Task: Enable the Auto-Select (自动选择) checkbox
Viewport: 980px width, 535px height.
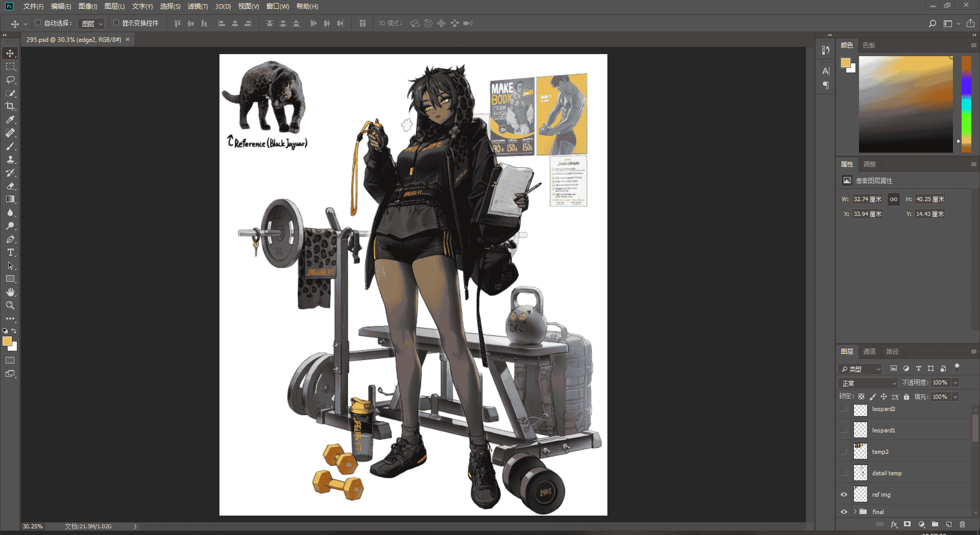Action: 38,23
